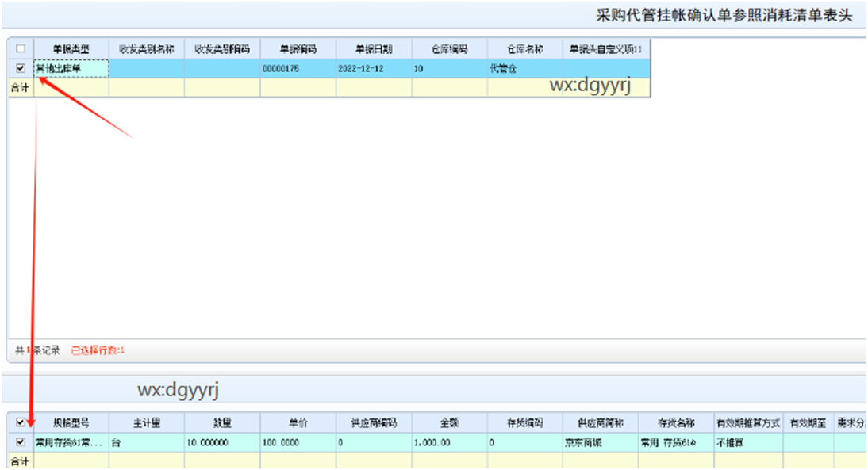Viewport: 868px width, 470px height.
Task: Uncheck the 其他出库单 row checkbox
Action: (x=19, y=68)
